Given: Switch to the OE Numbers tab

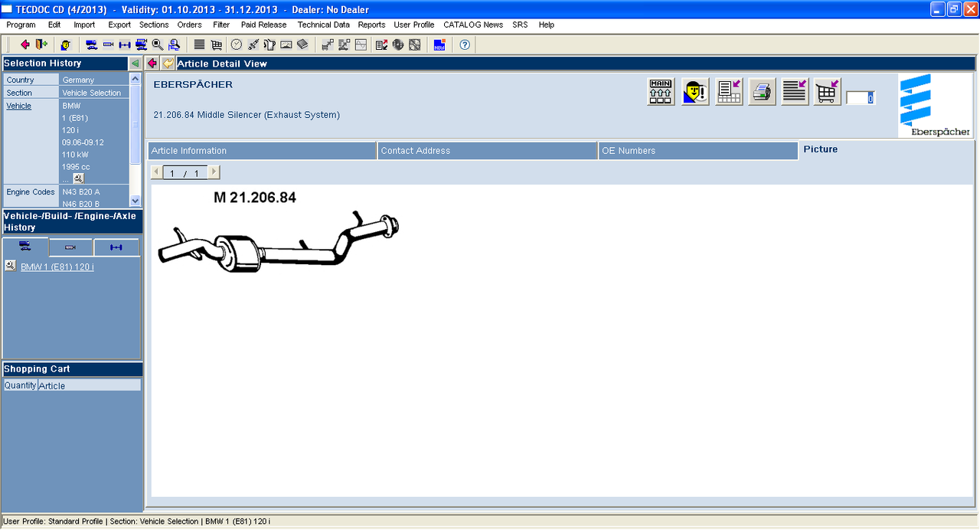Looking at the screenshot, I should click(x=698, y=151).
